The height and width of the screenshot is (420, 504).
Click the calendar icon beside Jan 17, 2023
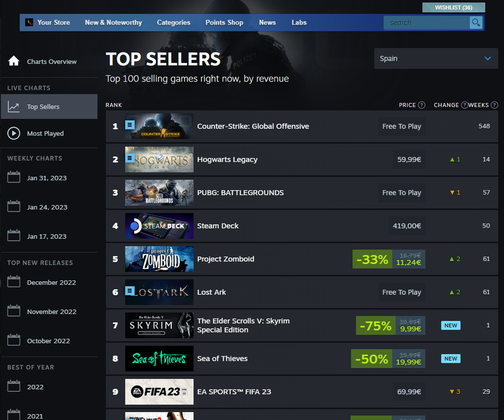click(14, 236)
